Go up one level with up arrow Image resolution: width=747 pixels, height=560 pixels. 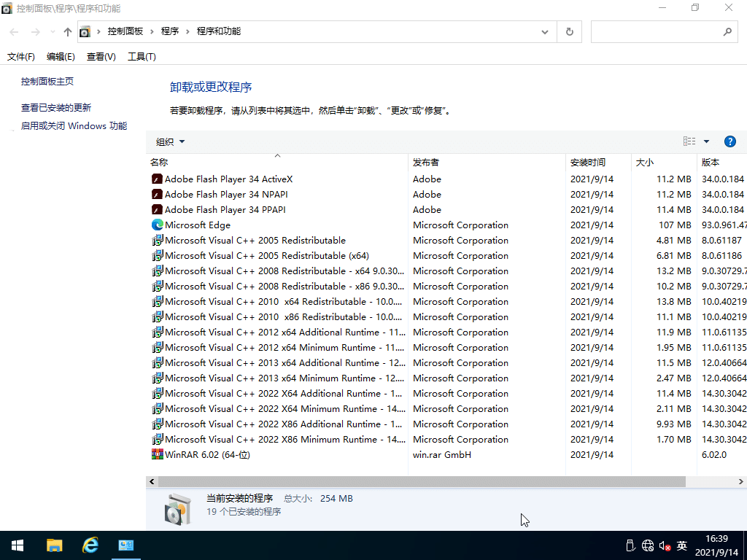tap(68, 31)
